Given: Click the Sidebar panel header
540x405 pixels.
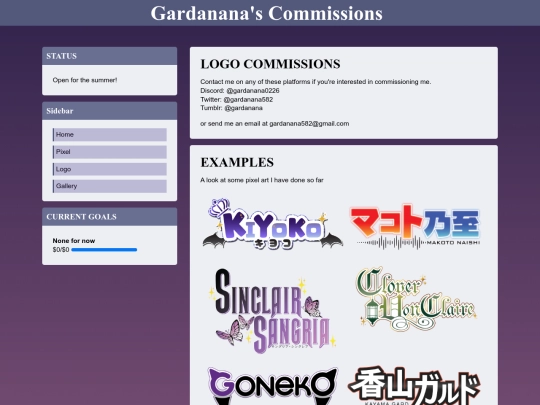Looking at the screenshot, I should coord(110,111).
